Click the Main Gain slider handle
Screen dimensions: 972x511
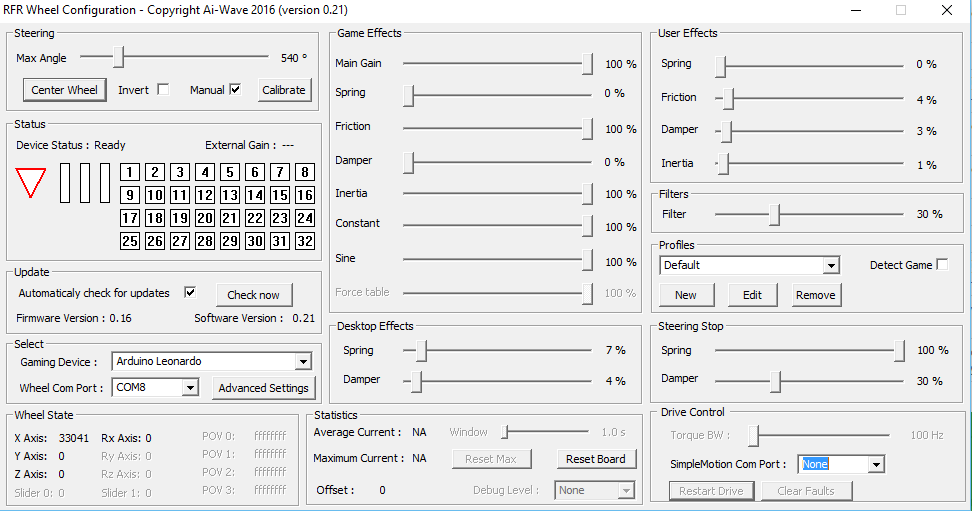pos(587,63)
